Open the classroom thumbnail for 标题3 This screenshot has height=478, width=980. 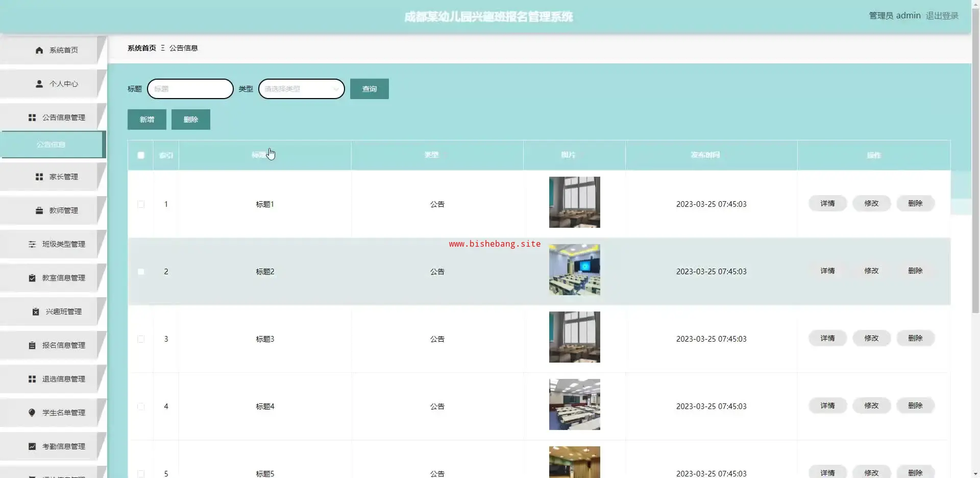click(x=575, y=337)
